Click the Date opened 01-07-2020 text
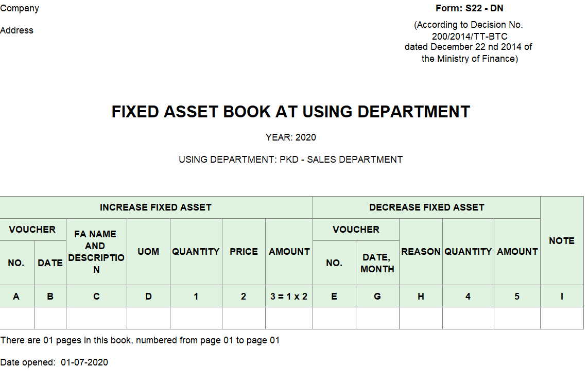 tap(54, 362)
